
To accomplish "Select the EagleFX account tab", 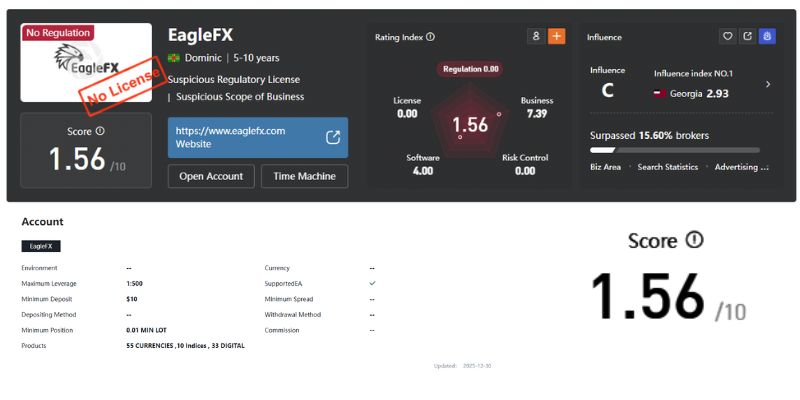I will (x=41, y=246).
